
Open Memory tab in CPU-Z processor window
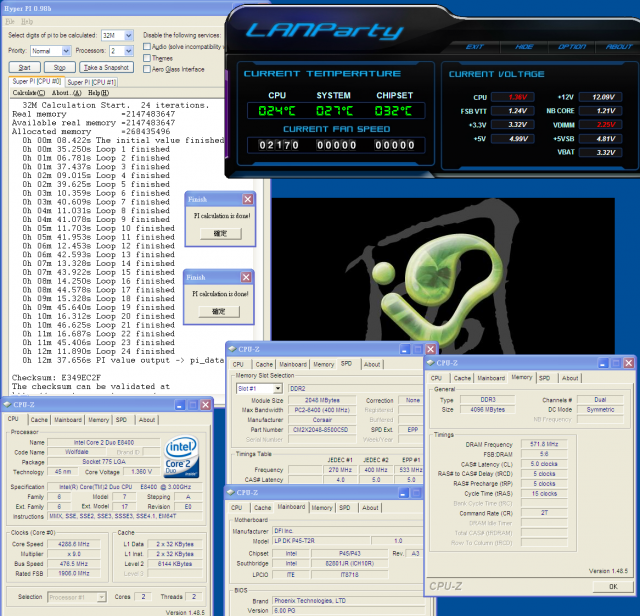[98, 420]
